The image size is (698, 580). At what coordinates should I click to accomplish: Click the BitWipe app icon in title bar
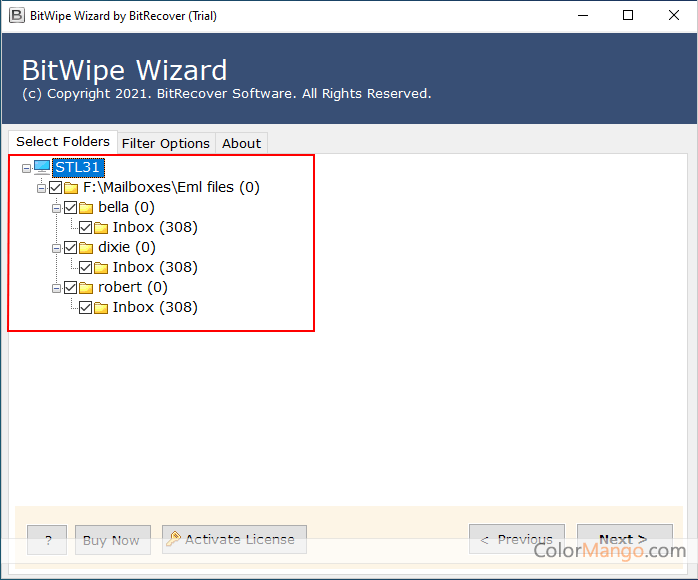(x=16, y=16)
